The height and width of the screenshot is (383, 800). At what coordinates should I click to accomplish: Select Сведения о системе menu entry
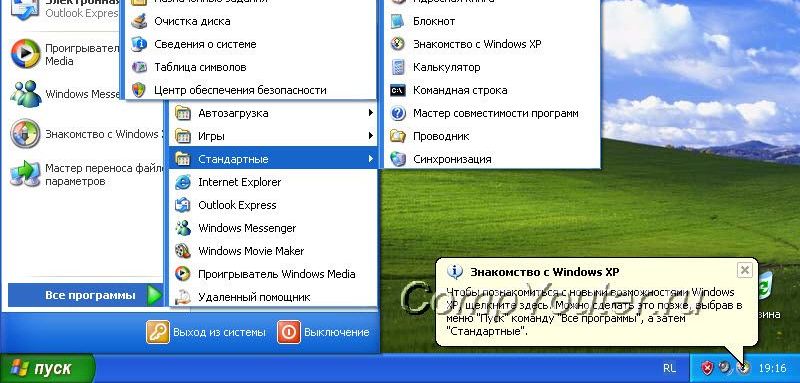click(x=251, y=44)
